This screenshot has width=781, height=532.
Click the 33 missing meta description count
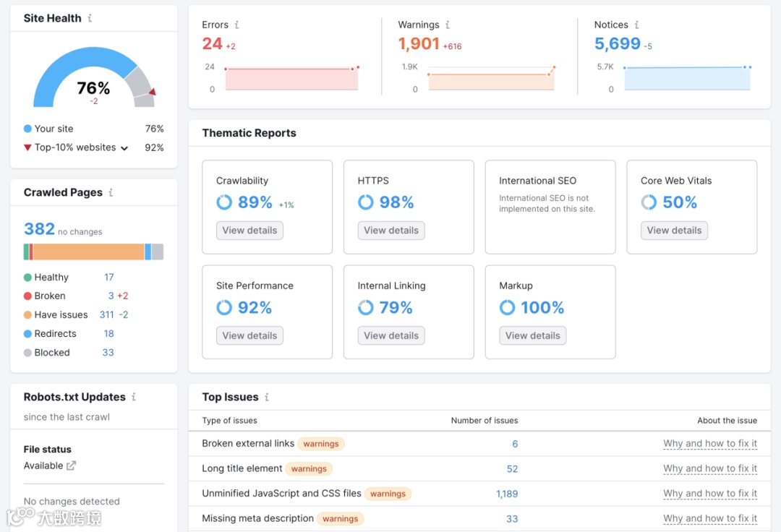(512, 518)
